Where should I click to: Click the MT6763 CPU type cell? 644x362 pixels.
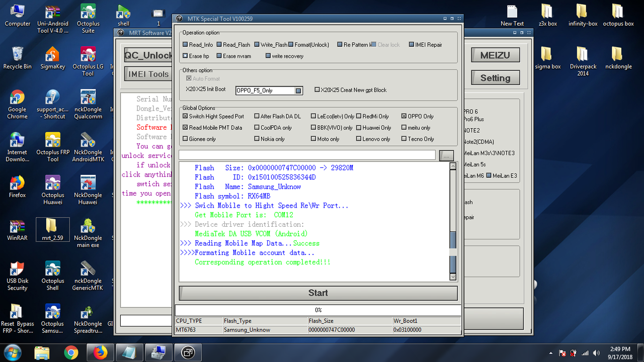199,330
